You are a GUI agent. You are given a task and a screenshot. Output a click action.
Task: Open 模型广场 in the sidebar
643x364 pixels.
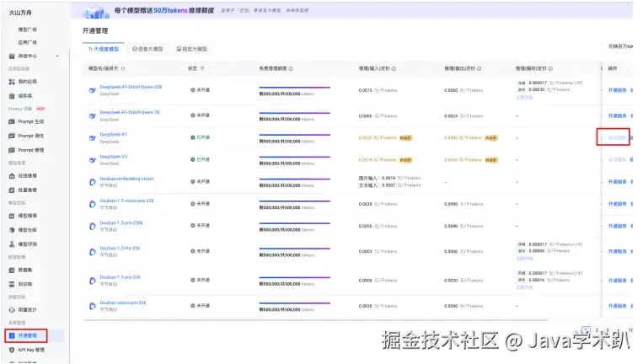pyautogui.click(x=28, y=29)
